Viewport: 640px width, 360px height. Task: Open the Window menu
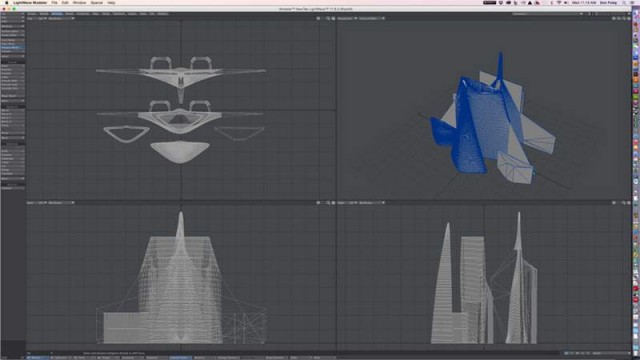(x=80, y=2)
